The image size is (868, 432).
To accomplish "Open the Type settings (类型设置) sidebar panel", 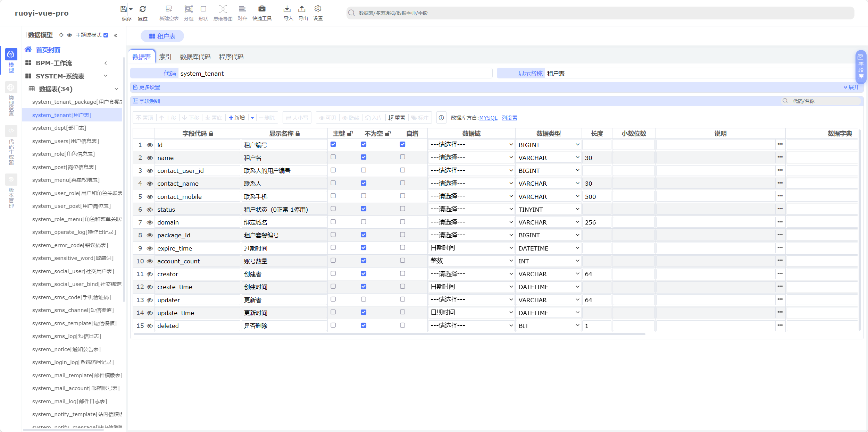I will (11, 99).
